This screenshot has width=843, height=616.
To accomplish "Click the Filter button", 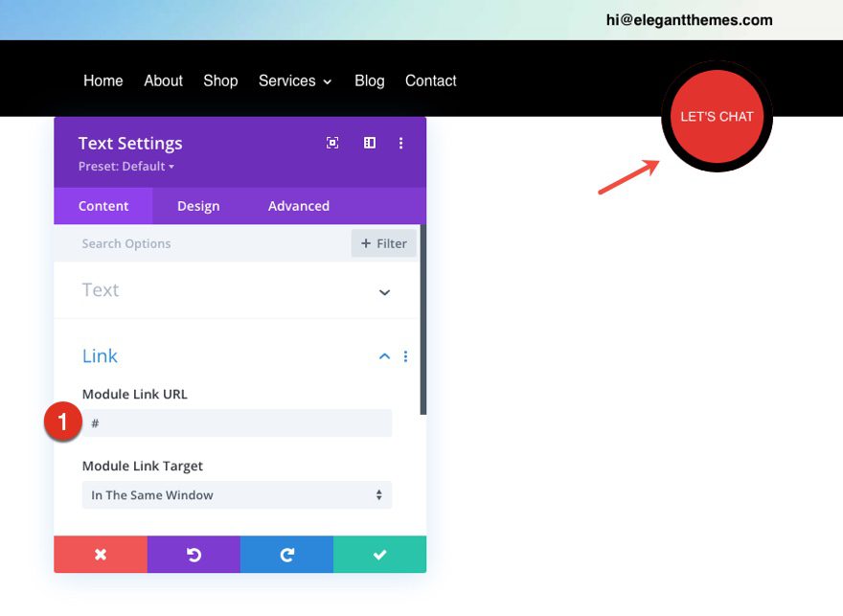I will point(384,243).
